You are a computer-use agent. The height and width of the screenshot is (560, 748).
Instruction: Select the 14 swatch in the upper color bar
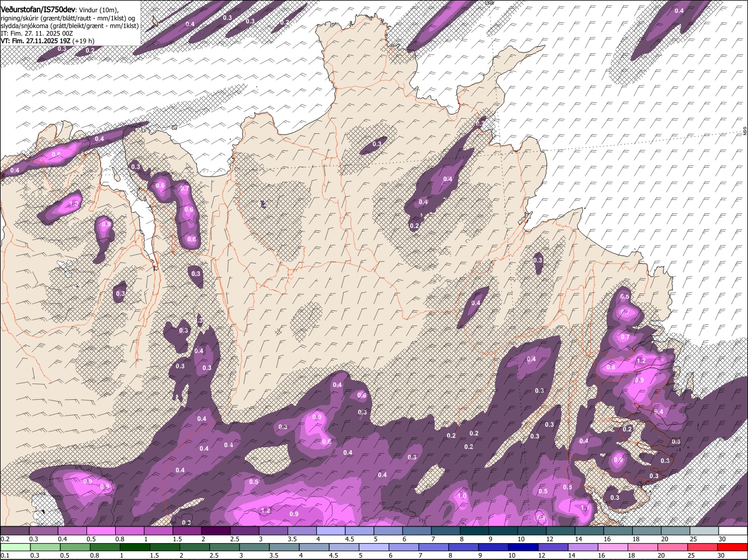tap(589, 530)
